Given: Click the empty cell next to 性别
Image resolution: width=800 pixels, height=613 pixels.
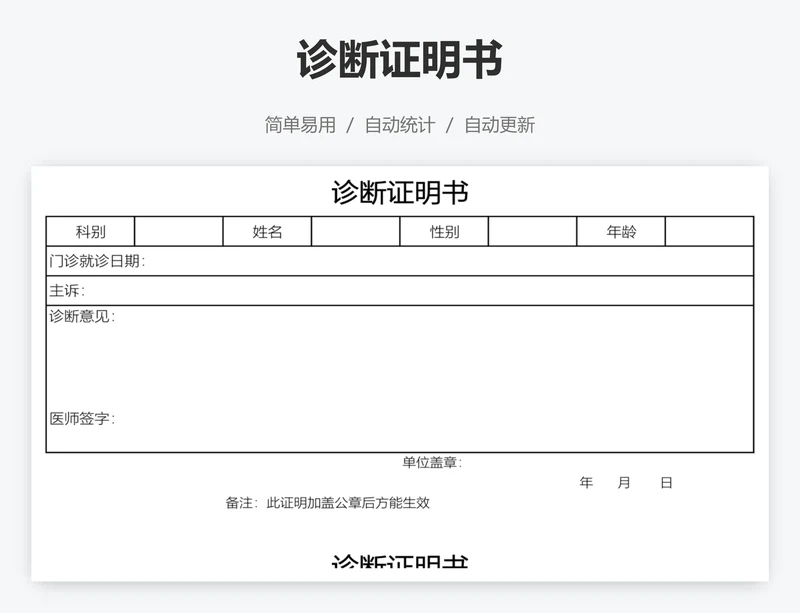Looking at the screenshot, I should tap(533, 232).
